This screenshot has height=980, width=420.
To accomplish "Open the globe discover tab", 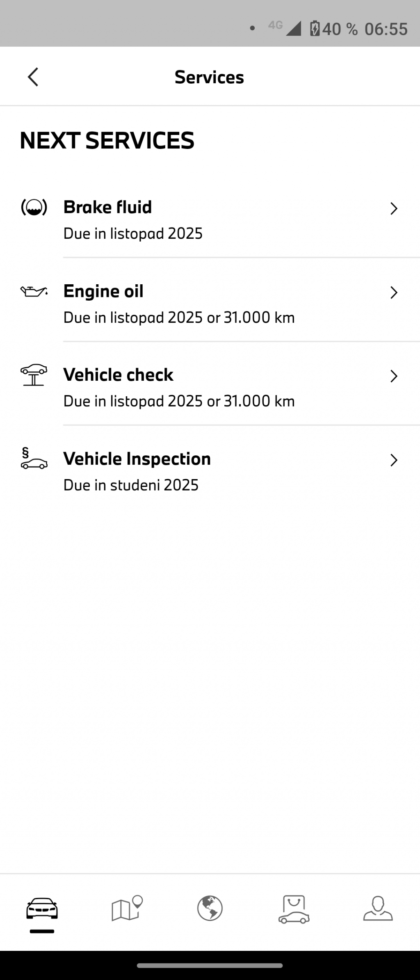I will 210,909.
